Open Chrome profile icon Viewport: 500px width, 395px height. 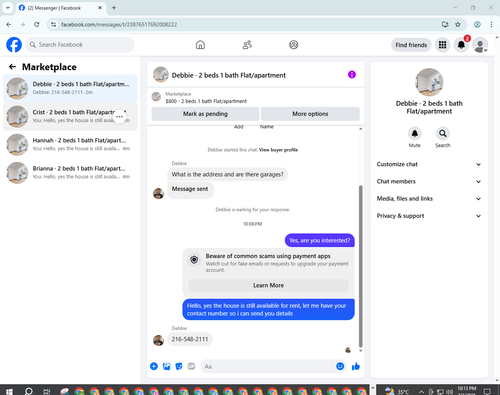pos(477,24)
